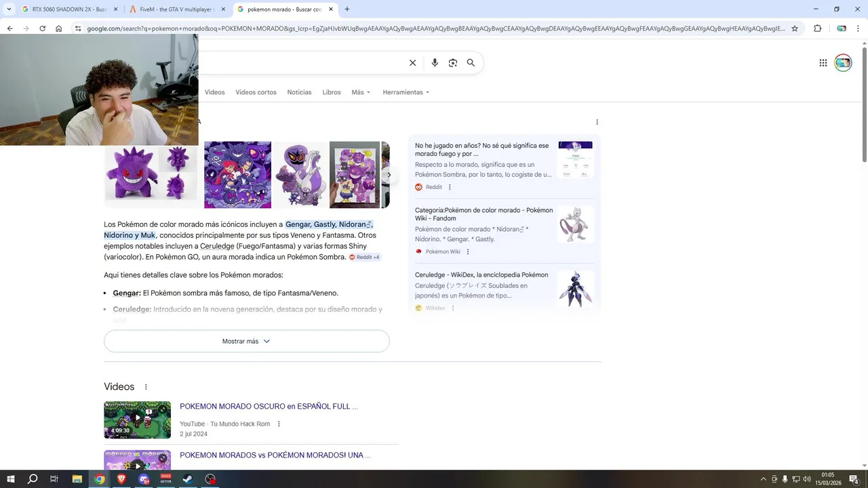Open the ghost Pokémon group artwork thumbnail
Screen dimensions: 868x488
tap(237, 175)
